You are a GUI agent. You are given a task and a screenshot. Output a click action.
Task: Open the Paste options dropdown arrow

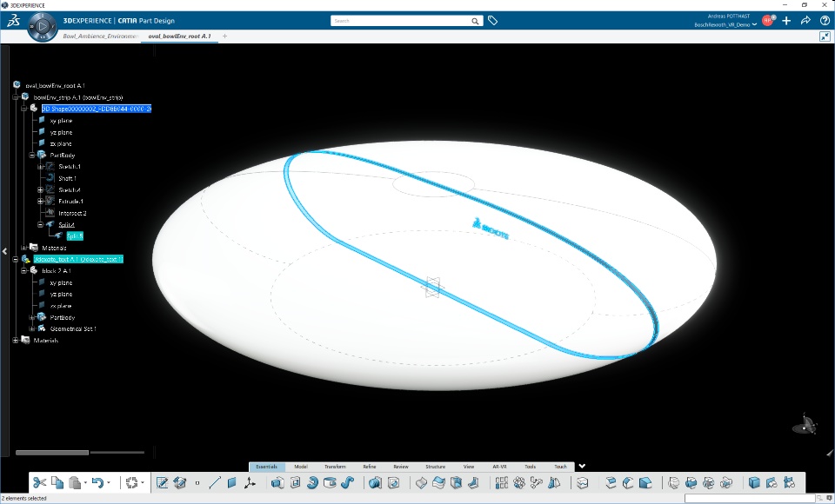pyautogui.click(x=85, y=483)
